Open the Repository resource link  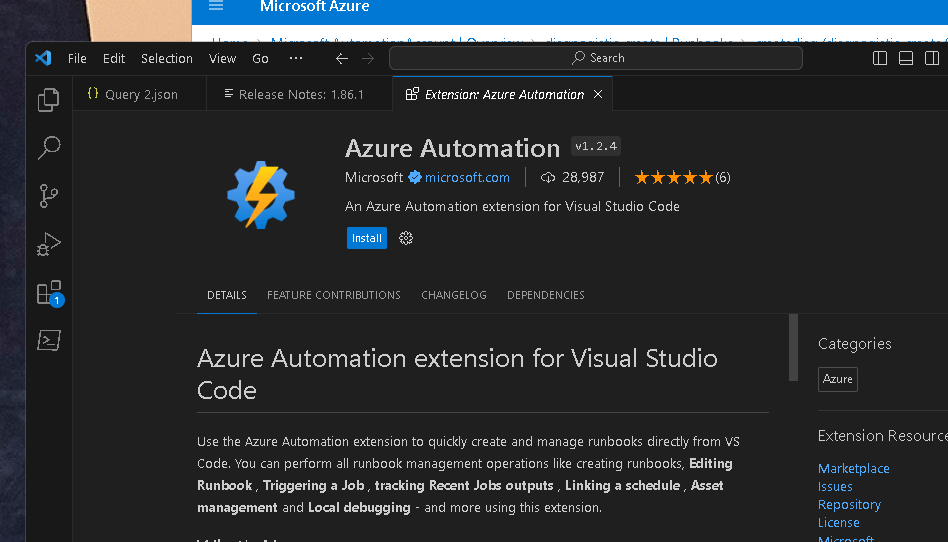pos(849,504)
